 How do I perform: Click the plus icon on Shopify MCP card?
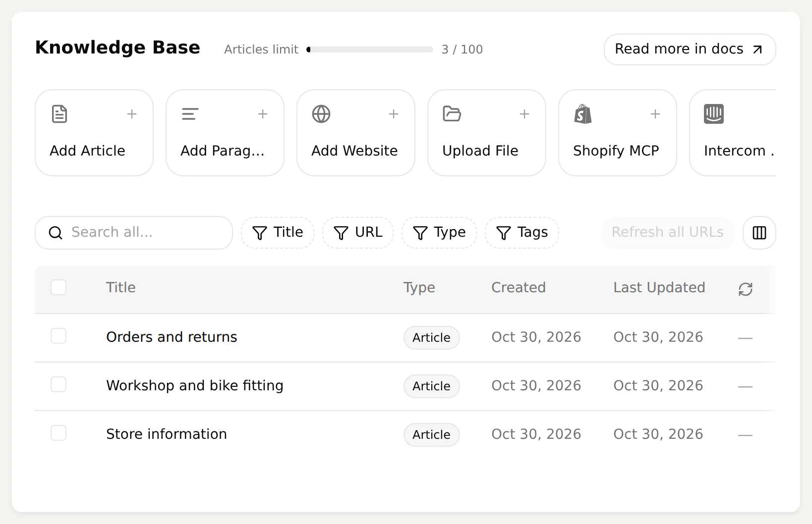tap(655, 114)
